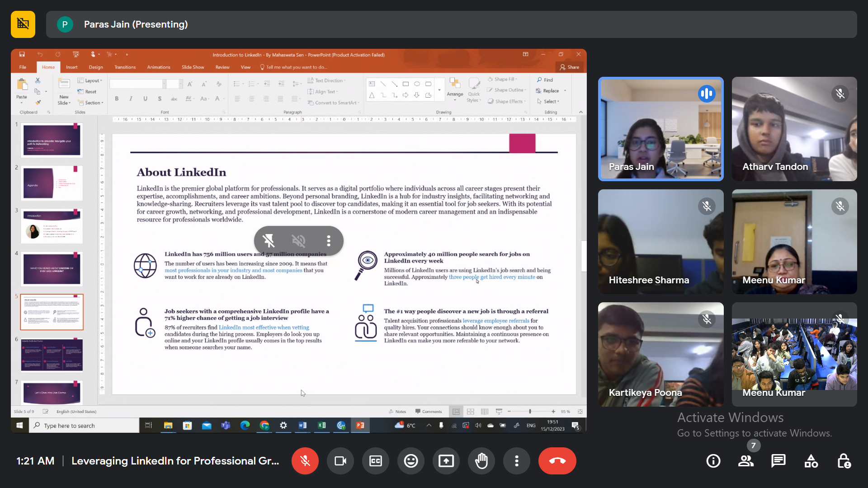Click the Paras Jain video tile
Image resolution: width=868 pixels, height=488 pixels.
(660, 129)
